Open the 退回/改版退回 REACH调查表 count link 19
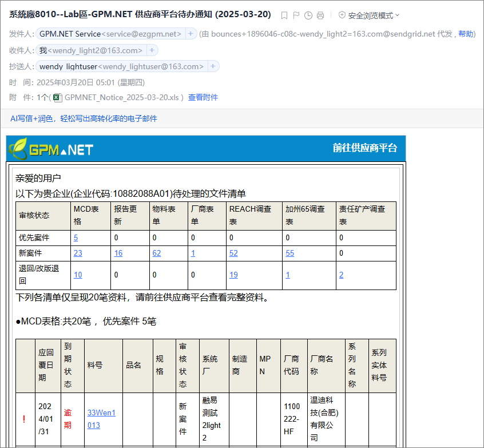 point(233,275)
